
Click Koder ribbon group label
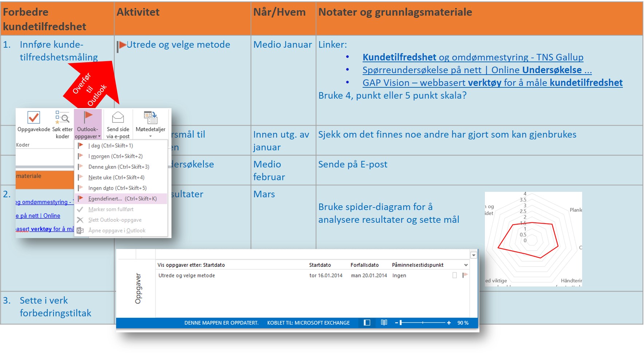coord(23,145)
